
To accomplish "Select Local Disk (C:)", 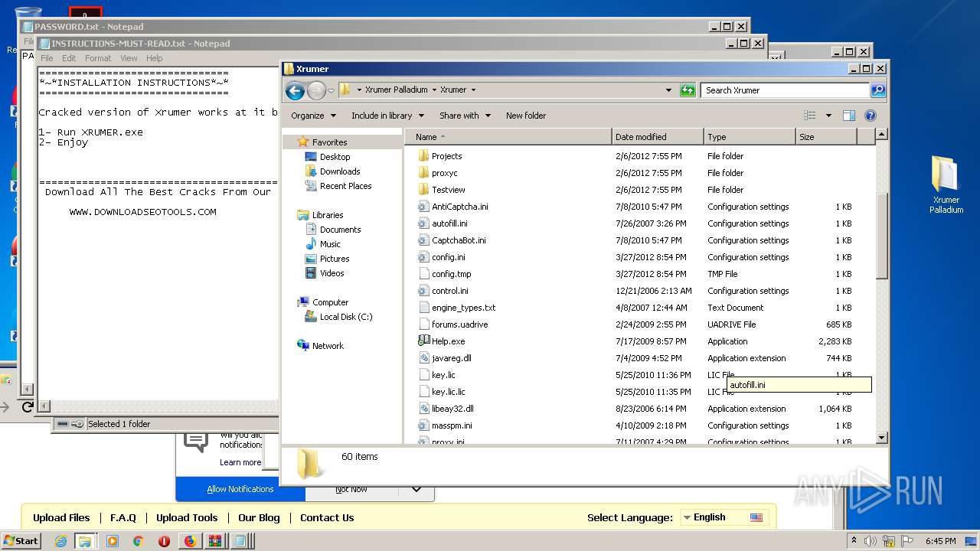I will point(345,317).
